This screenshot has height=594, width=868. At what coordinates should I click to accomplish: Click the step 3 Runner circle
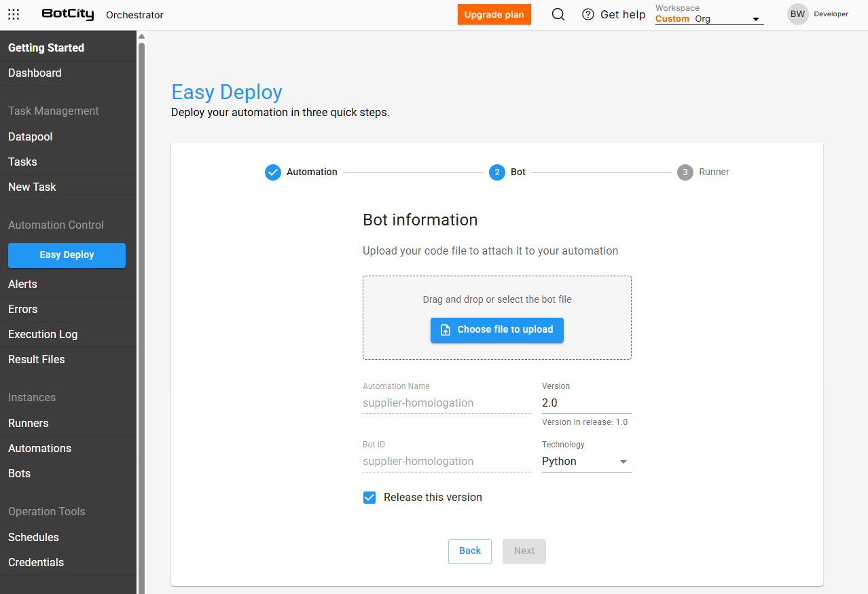coord(685,172)
